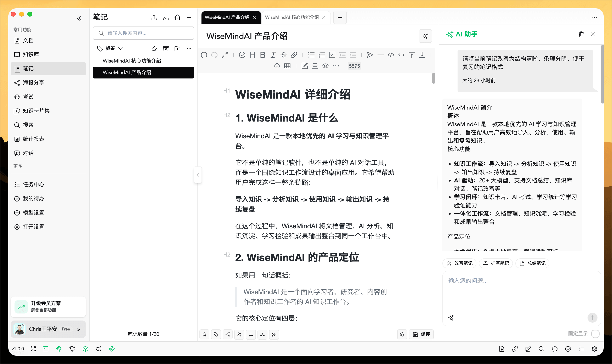This screenshot has height=364, width=612.
Task: Switch to the WiseMindAI 核心功能介绍 tab
Action: (292, 17)
